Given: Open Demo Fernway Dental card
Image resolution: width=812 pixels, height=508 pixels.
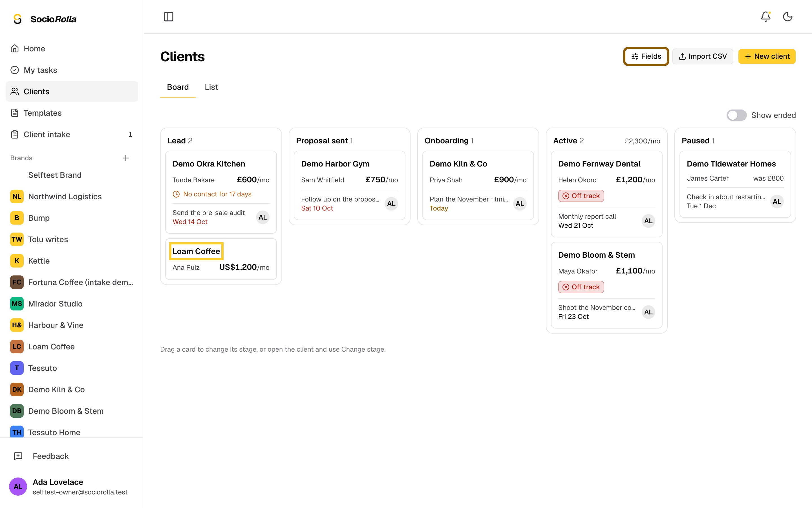Looking at the screenshot, I should tap(606, 194).
